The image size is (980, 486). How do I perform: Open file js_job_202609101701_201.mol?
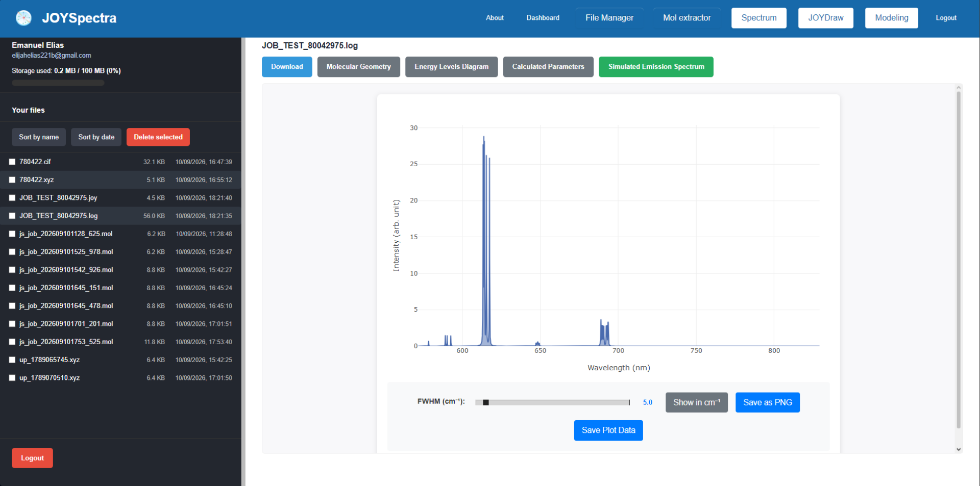click(x=66, y=324)
